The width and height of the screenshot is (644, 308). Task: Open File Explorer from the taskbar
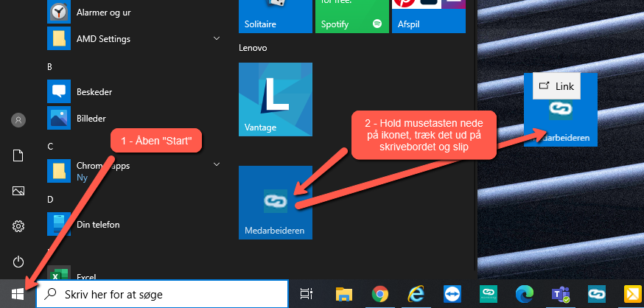[x=344, y=294]
